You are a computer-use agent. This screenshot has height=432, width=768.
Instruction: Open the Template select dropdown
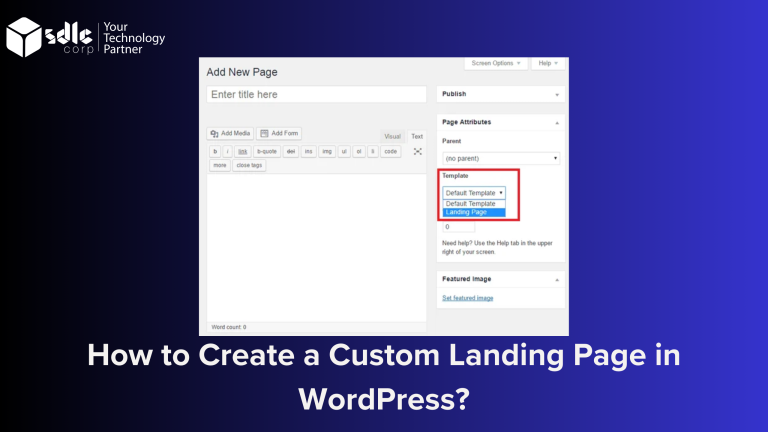tap(474, 193)
